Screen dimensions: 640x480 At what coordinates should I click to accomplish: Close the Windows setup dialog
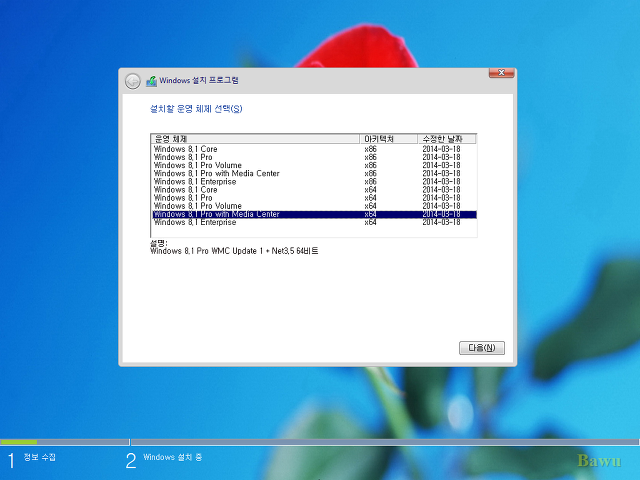click(502, 73)
